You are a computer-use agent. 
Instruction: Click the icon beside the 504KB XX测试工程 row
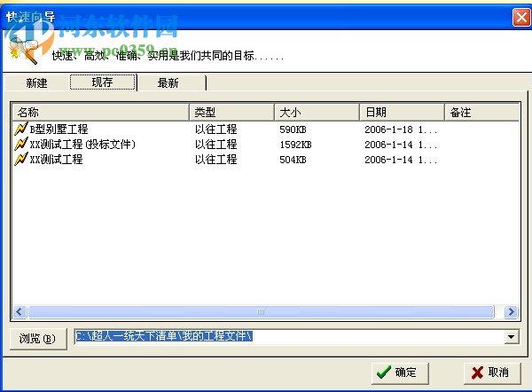tap(21, 159)
